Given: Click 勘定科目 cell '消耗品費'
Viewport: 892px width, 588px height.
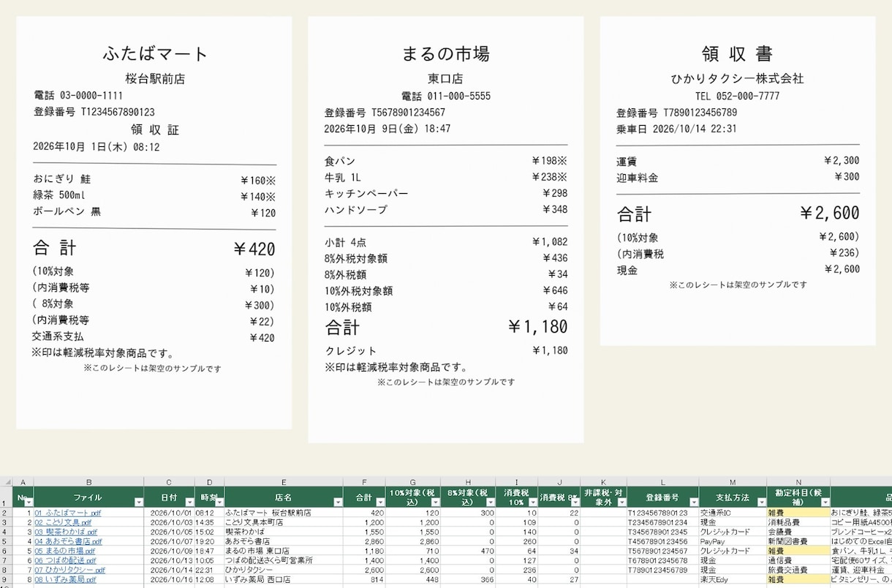Looking at the screenshot, I should 798,523.
